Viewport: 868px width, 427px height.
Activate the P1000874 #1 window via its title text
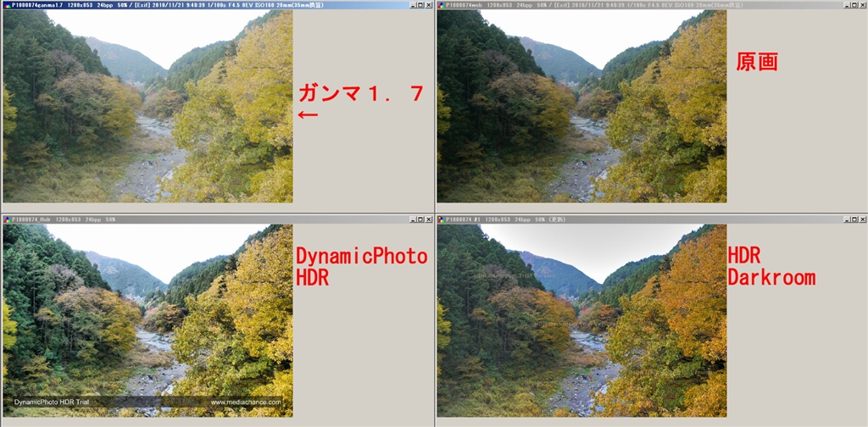[506, 219]
